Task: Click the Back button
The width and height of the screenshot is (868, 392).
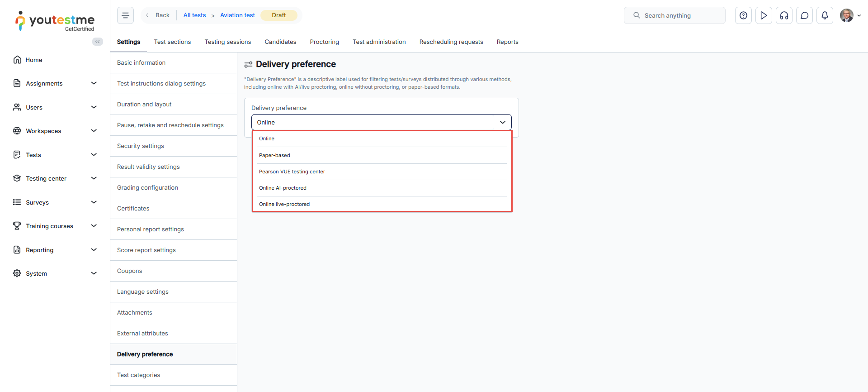Action: [158, 15]
